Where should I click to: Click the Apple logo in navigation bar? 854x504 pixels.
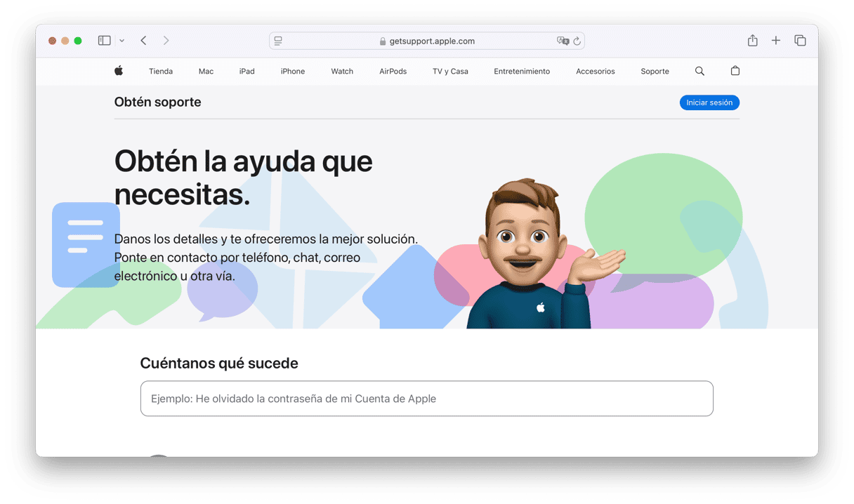pyautogui.click(x=119, y=71)
